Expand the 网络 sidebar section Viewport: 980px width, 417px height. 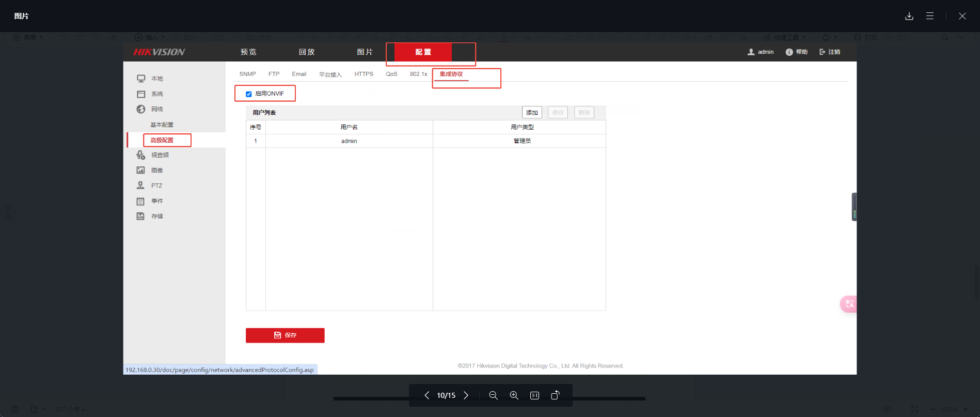[x=157, y=109]
